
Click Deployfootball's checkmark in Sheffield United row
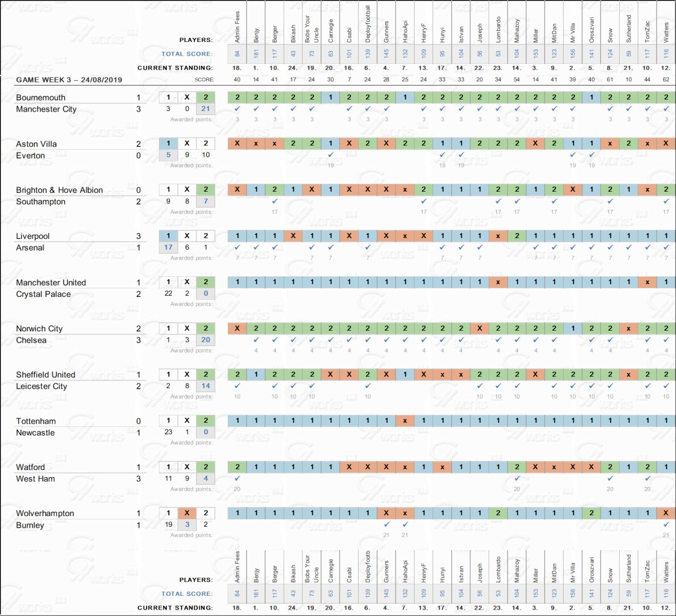[368, 386]
